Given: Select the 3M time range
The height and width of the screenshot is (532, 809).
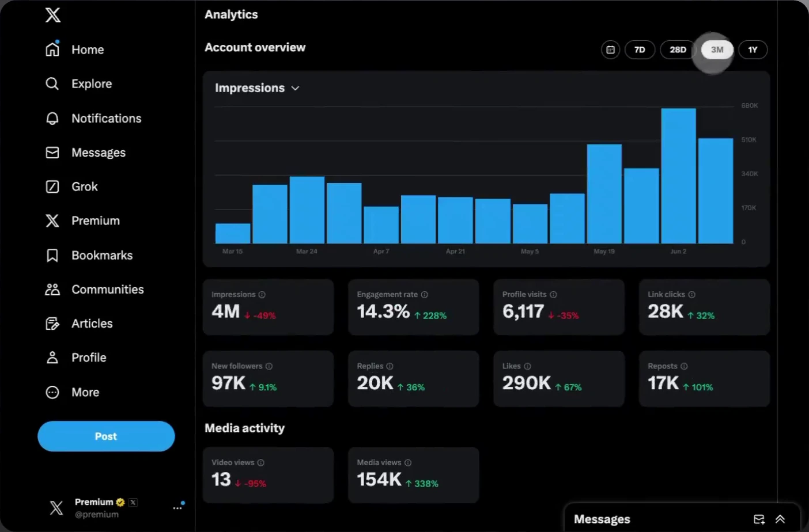Looking at the screenshot, I should pyautogui.click(x=717, y=50).
